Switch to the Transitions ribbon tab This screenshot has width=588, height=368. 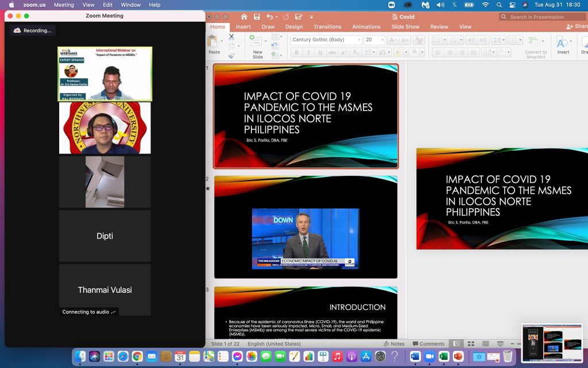[x=327, y=27]
